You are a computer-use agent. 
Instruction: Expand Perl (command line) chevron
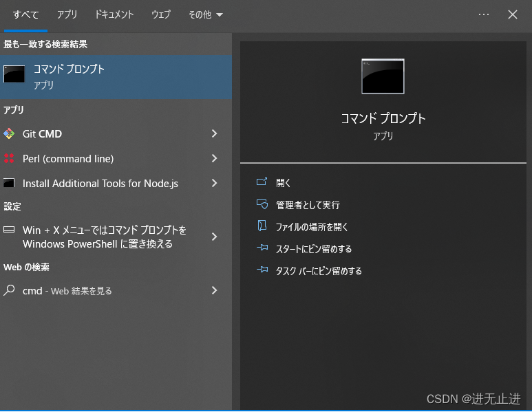(215, 158)
